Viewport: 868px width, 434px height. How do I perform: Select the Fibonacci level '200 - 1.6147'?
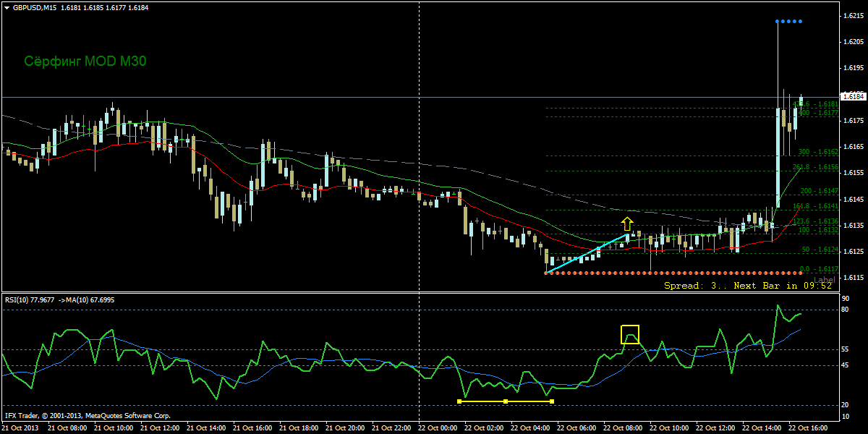pos(818,191)
